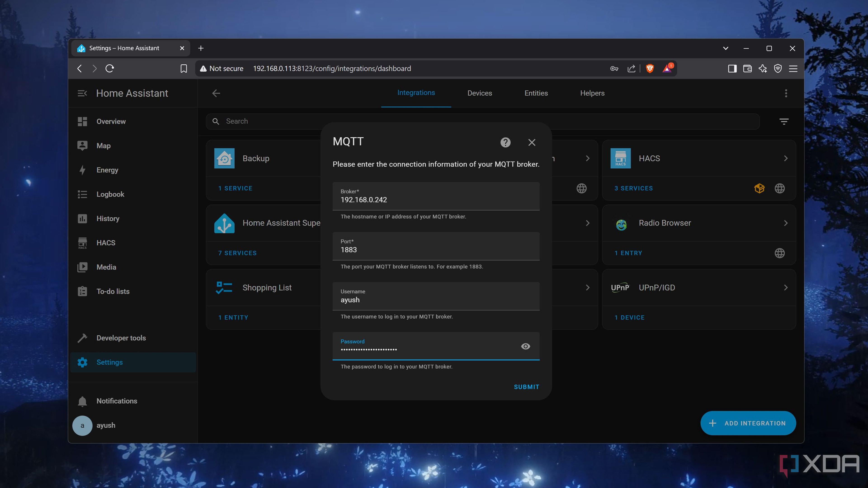
Task: Click the HACS store card icon
Action: click(x=620, y=158)
